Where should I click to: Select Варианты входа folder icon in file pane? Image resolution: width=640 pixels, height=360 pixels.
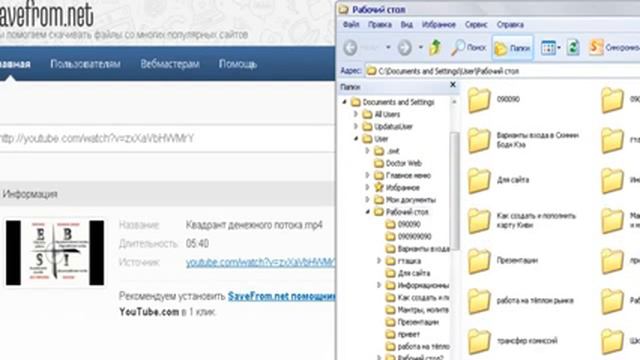[x=479, y=140]
